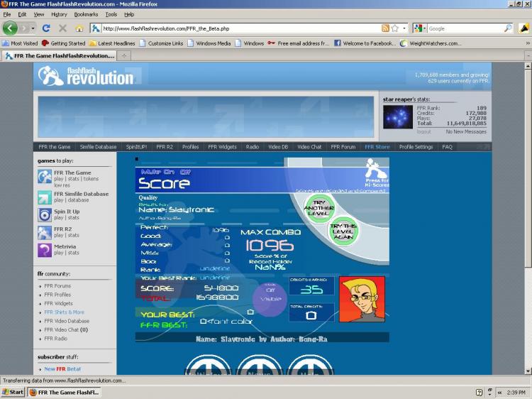Bookmark this page with the star icon
The width and height of the screenshot is (532, 399).
pos(394,28)
